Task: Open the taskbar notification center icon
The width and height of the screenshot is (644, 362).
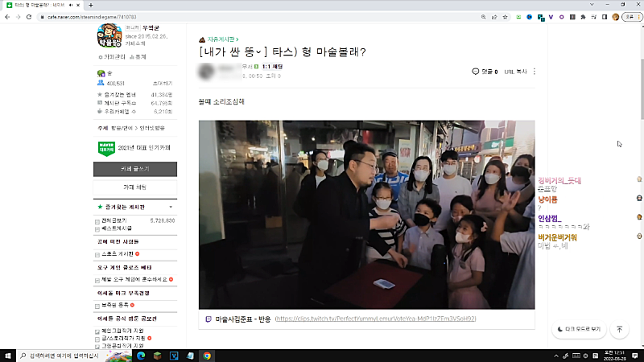Action: [x=635, y=356]
